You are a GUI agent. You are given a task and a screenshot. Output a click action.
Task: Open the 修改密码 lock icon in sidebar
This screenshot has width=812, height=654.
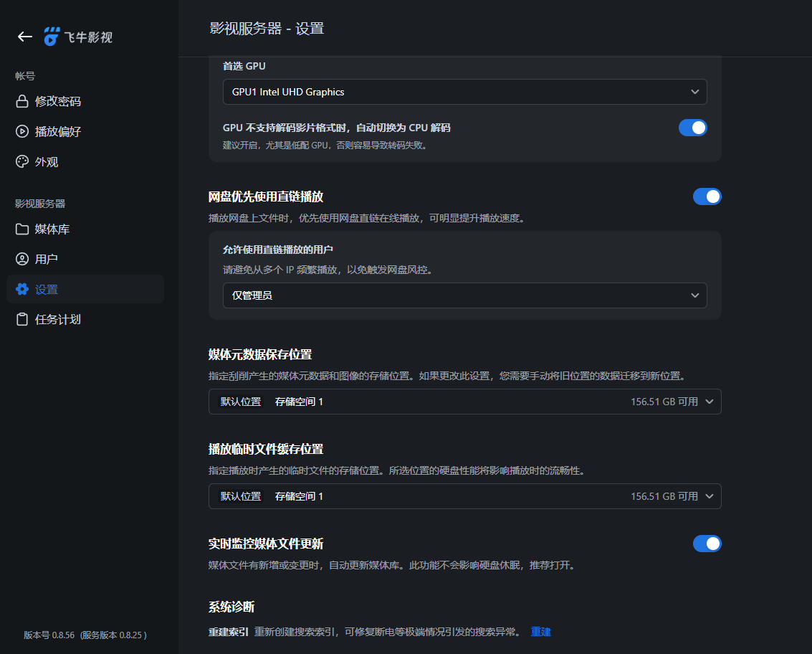tap(21, 100)
